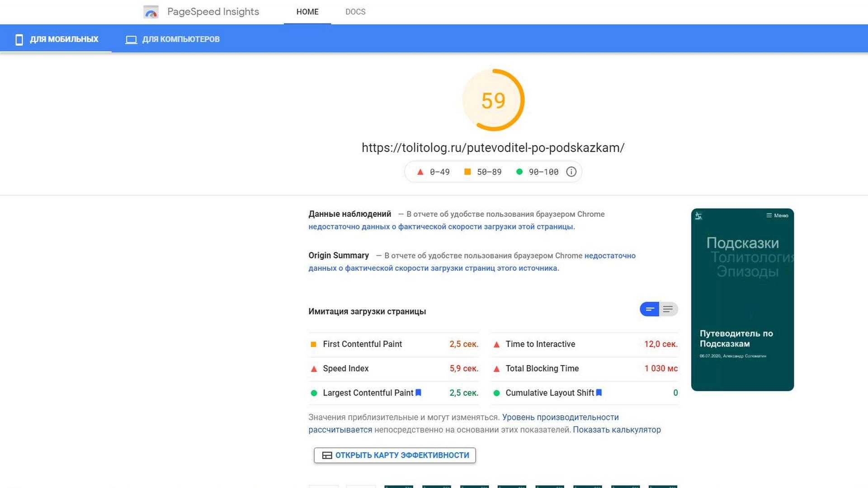This screenshot has height=488, width=868.
Task: Click the red triangle beside Time to Interactive
Action: pyautogui.click(x=496, y=344)
